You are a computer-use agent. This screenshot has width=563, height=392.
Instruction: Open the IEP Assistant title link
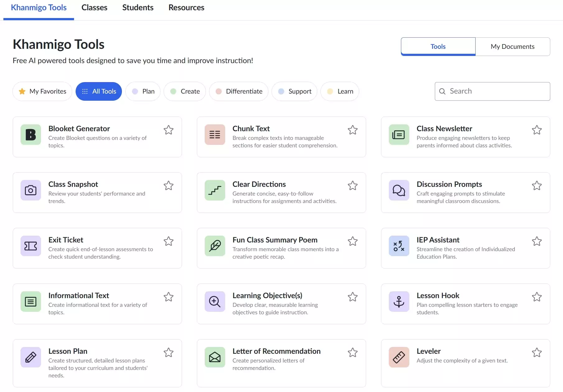[438, 240]
